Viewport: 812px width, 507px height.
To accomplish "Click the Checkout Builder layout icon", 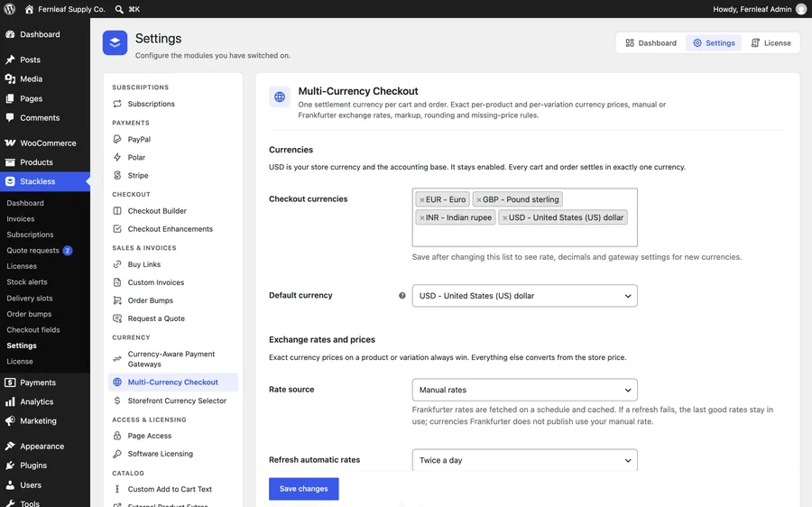I will click(117, 211).
